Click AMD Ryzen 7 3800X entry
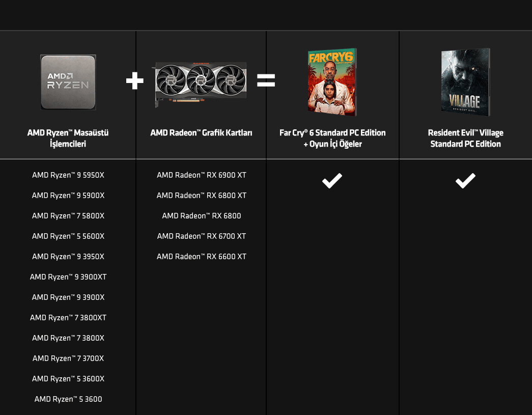Image resolution: width=532 pixels, height=415 pixels. (x=68, y=338)
